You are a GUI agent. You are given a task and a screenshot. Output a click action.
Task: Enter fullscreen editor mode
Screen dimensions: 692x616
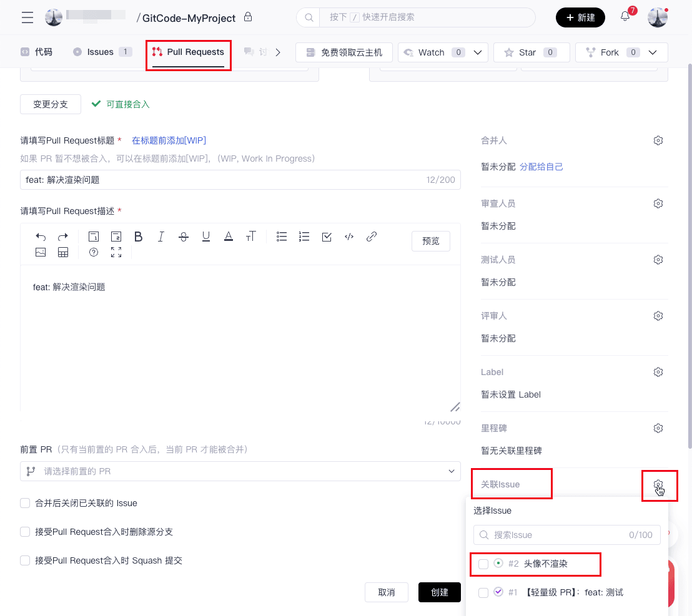point(116,253)
